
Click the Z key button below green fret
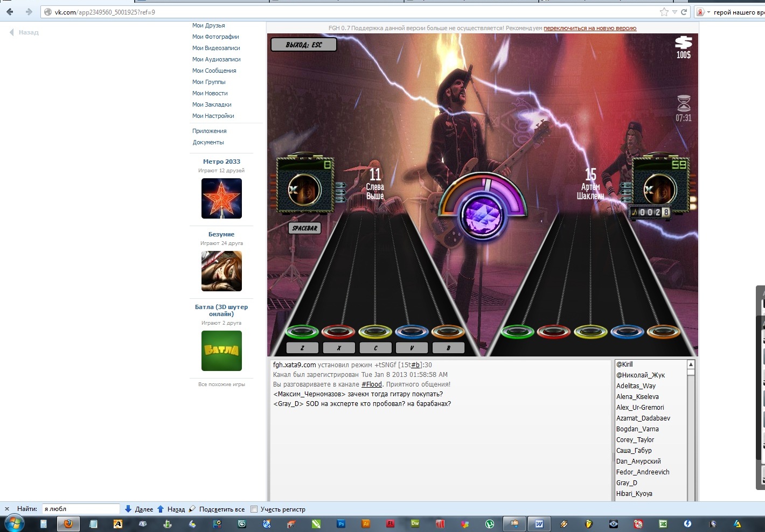[302, 348]
